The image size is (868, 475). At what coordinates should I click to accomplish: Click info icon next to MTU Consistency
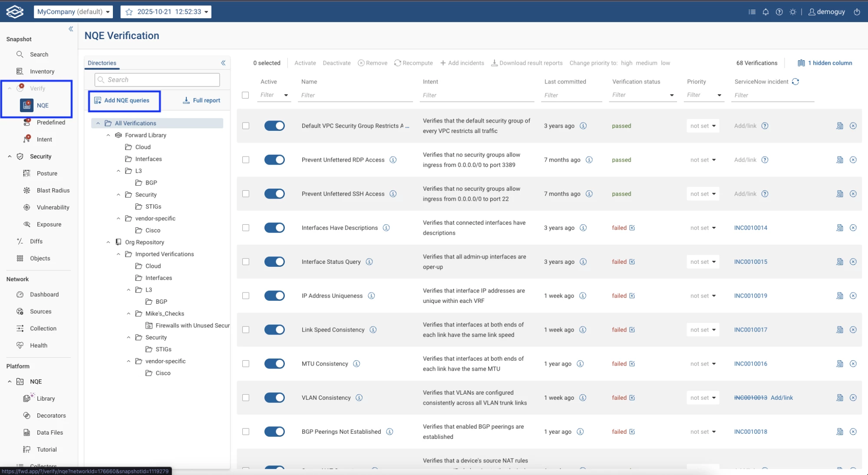pos(356,364)
